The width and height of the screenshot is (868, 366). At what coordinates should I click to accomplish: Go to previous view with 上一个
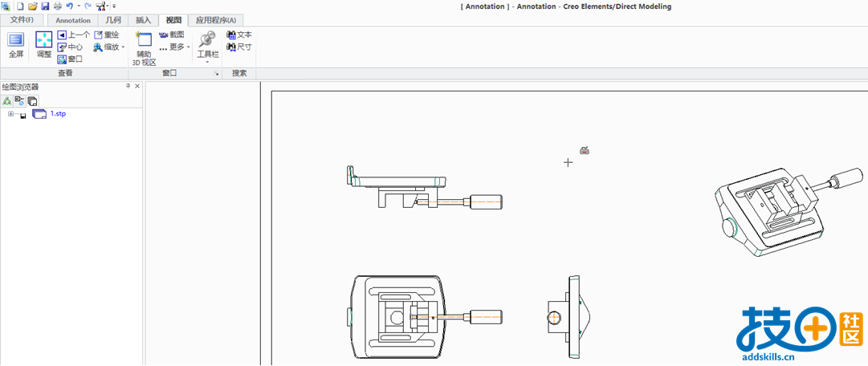point(73,35)
